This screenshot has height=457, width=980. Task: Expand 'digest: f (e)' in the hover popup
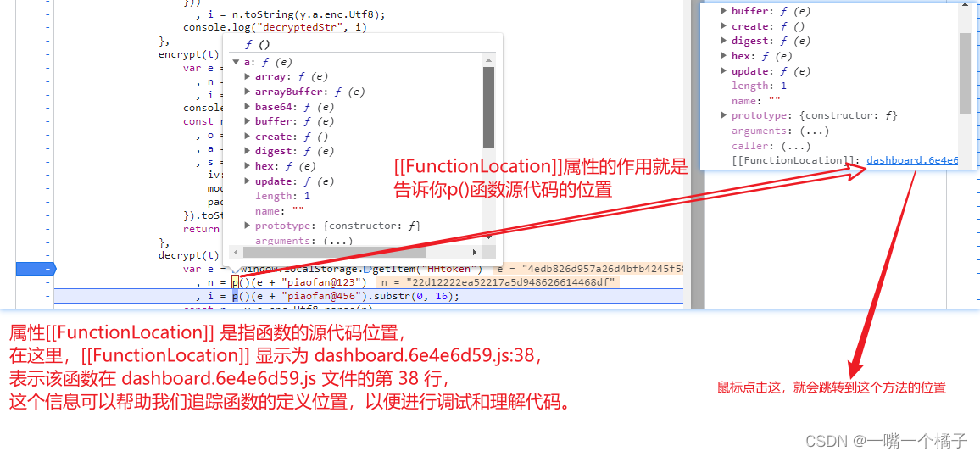click(248, 151)
